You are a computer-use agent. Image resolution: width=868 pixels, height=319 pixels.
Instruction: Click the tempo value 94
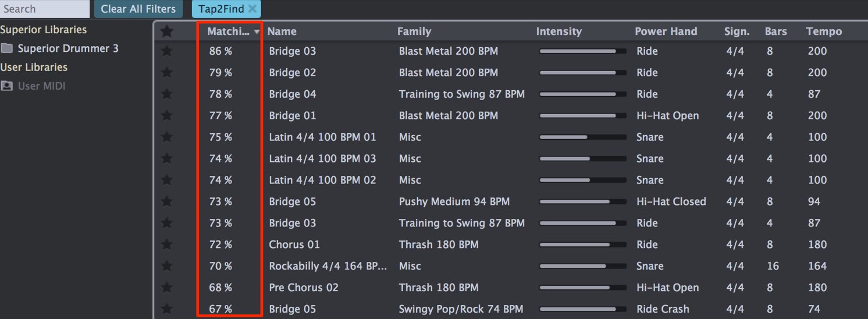coord(814,202)
